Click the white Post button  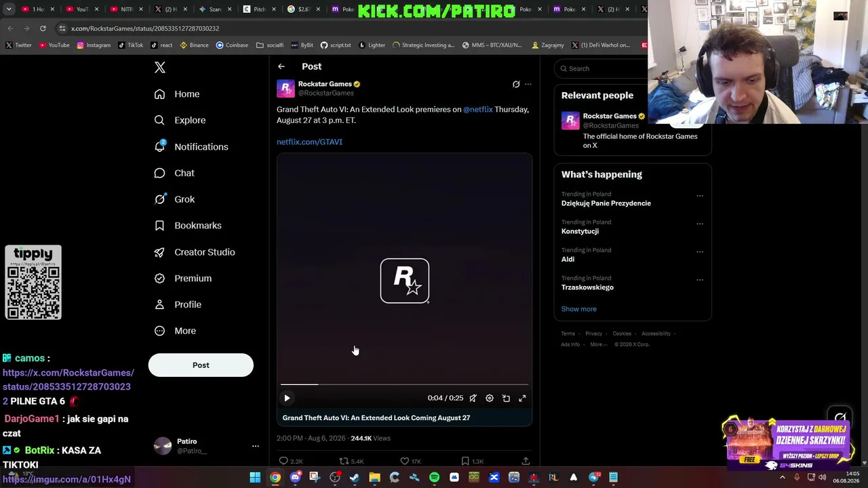(x=201, y=365)
